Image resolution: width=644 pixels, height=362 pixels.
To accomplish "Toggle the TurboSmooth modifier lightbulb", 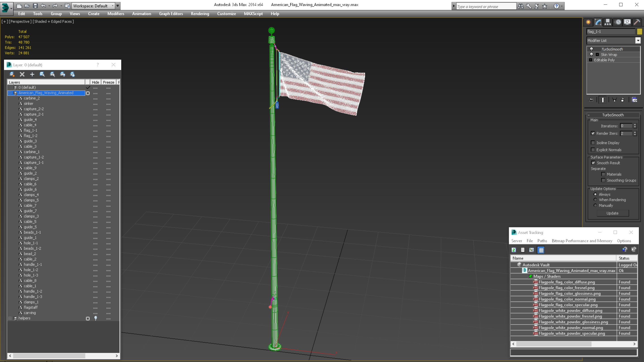I will tap(591, 49).
